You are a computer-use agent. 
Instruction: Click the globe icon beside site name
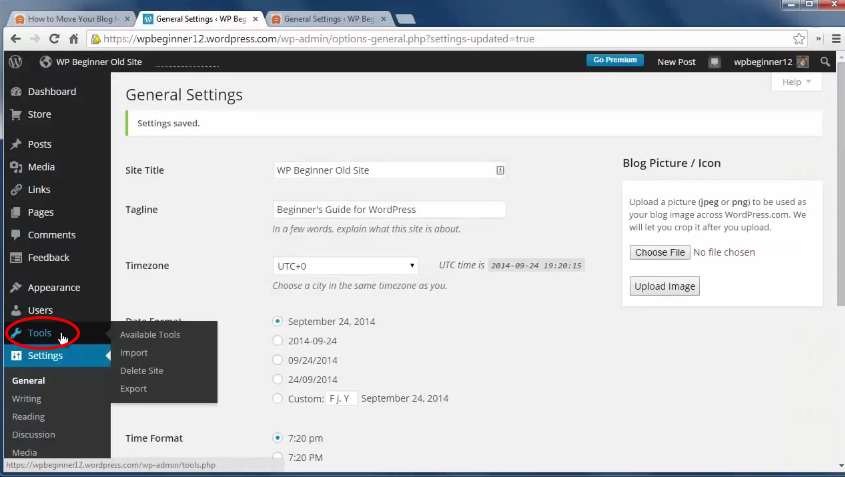[45, 62]
